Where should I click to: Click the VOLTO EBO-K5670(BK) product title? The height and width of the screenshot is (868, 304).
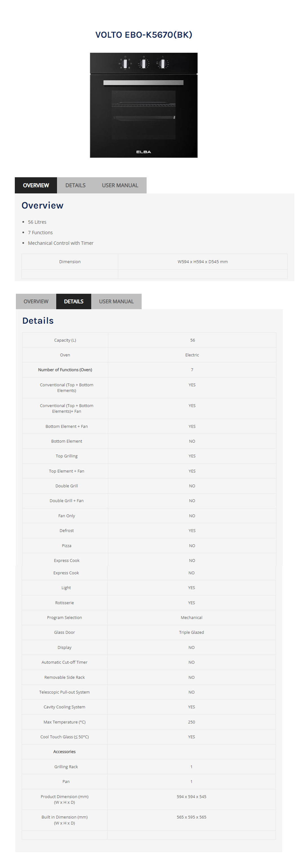tap(144, 35)
